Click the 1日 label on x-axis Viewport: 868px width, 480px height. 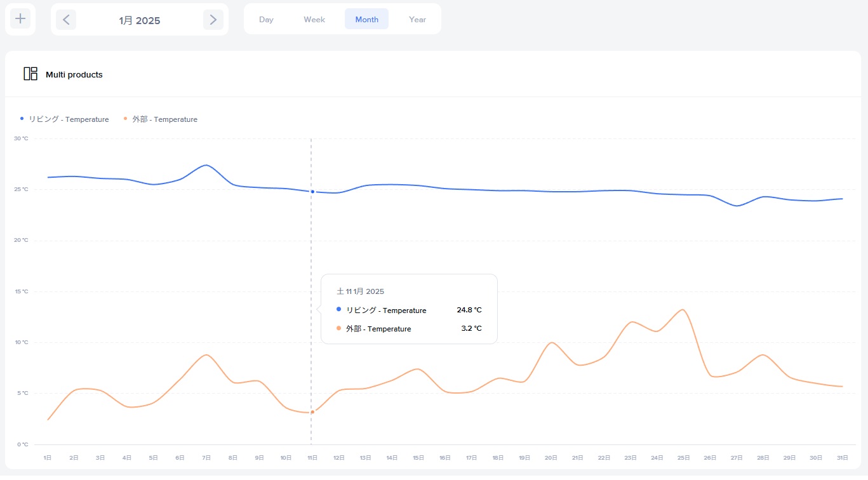pyautogui.click(x=48, y=458)
